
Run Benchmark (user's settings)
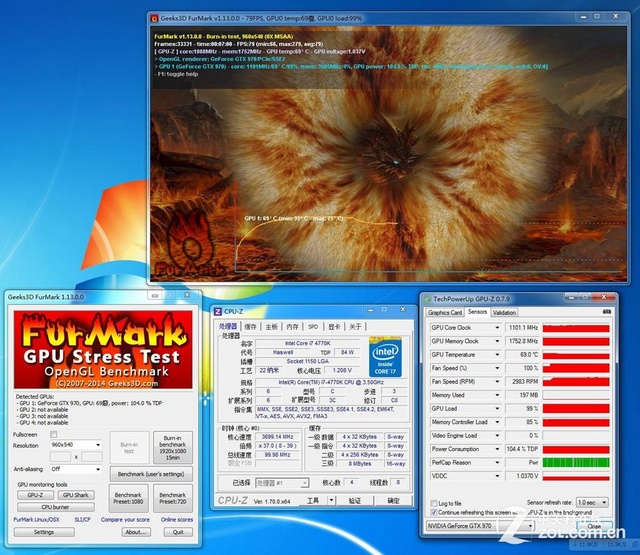[x=151, y=474]
